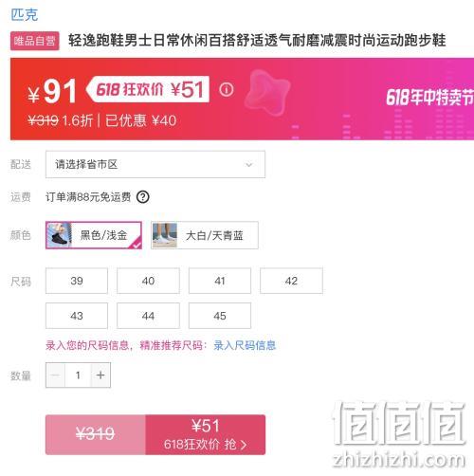Viewport: 474px width, 476px height.
Task: Select the 大白/天青蓝 color option
Action: [x=205, y=235]
